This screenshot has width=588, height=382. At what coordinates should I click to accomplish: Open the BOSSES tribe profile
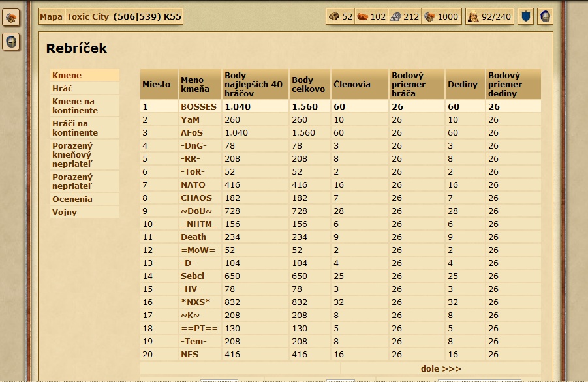198,106
